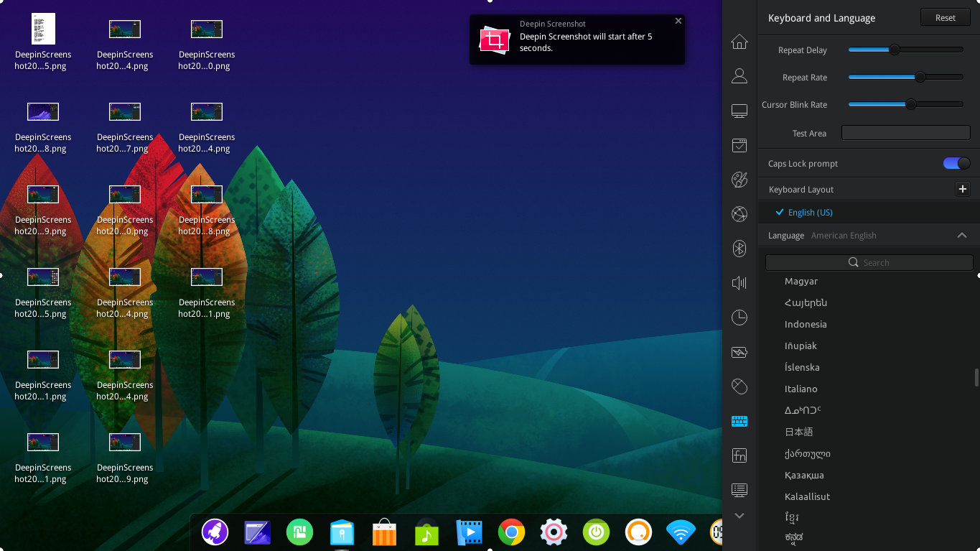980x551 pixels.
Task: Open Date and Time settings
Action: point(739,318)
